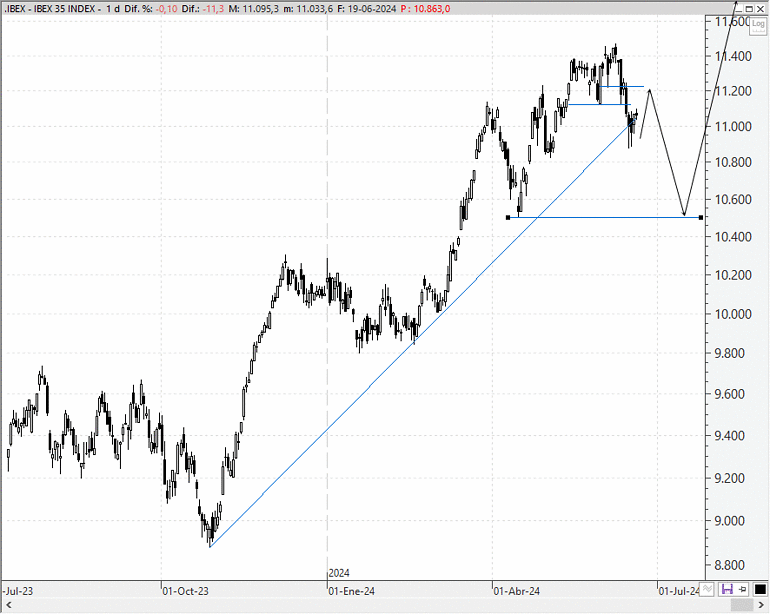Viewport: 770px width, 614px height.
Task: Click the 10.200 price axis label
Action: [x=733, y=275]
